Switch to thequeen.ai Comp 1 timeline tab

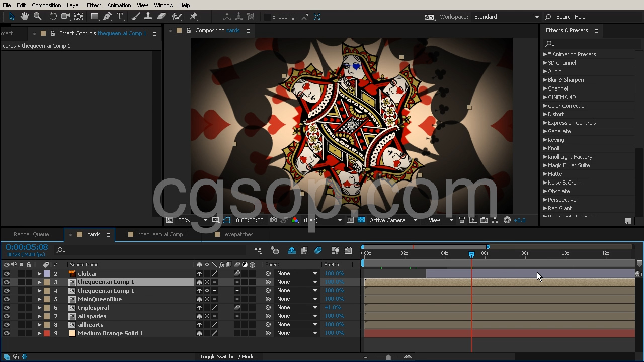(x=163, y=234)
